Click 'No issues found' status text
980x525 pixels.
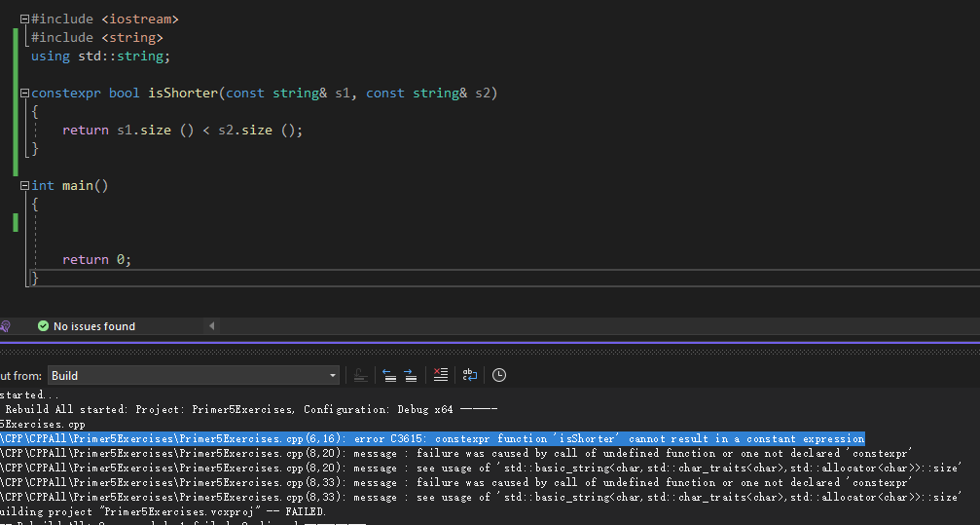(x=94, y=326)
